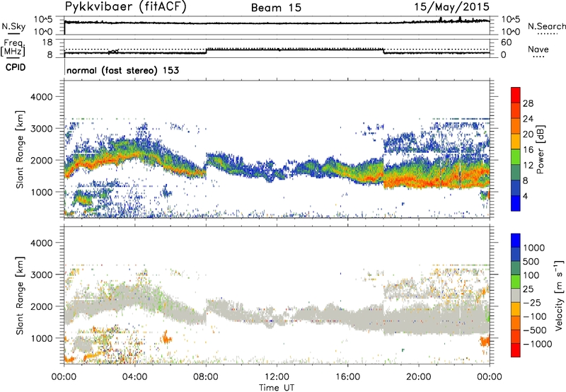
Task: Click the 'Pykkvibaer (fitACF)' title text
Action: [x=126, y=7]
